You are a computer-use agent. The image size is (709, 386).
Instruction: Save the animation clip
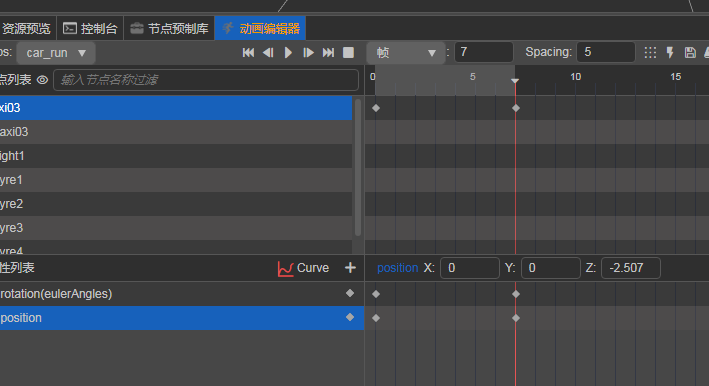coord(690,53)
